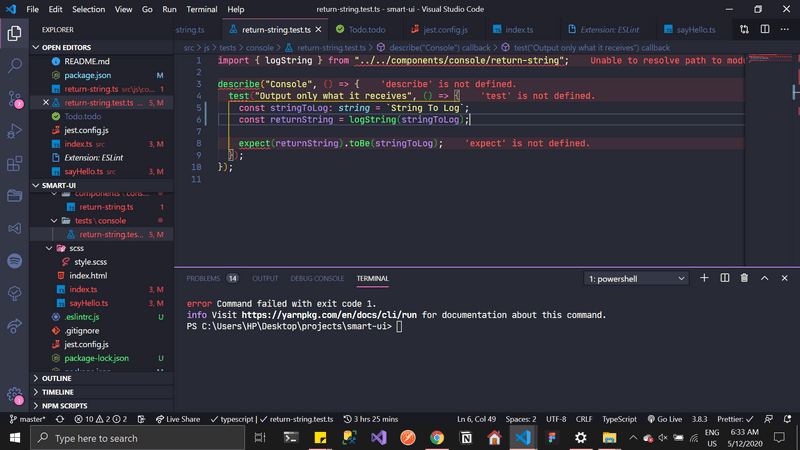Viewport: 800px width, 450px height.
Task: Switch to the sayHello.ts tab
Action: click(696, 30)
